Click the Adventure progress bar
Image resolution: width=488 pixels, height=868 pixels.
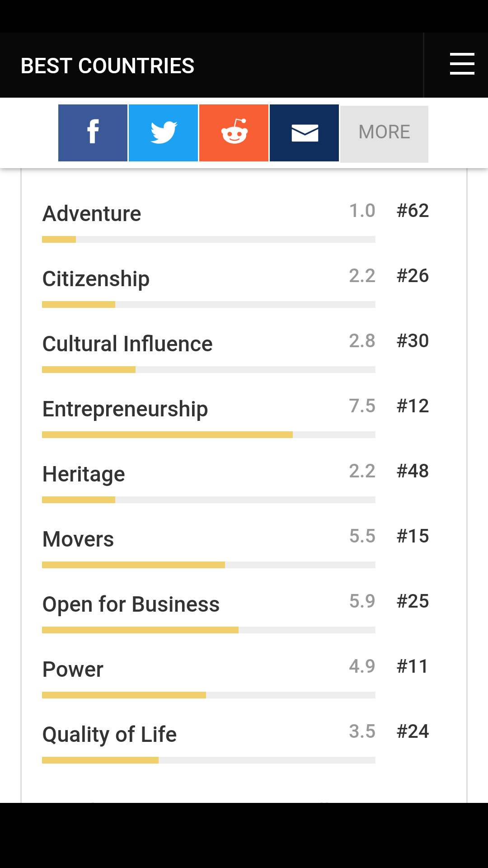point(209,240)
